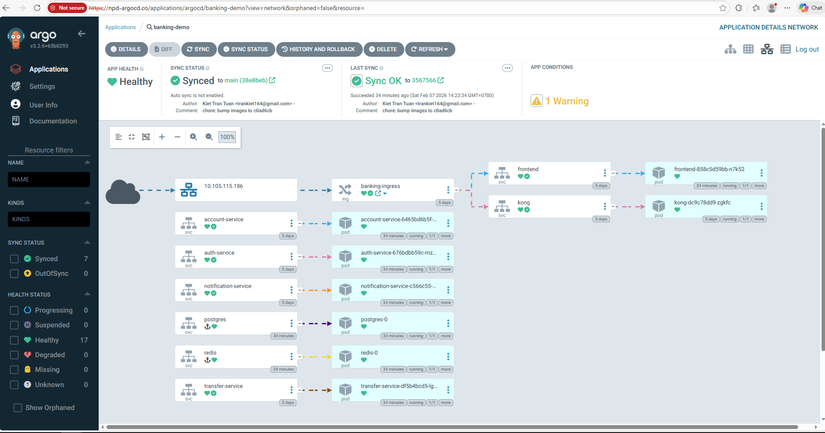Bookmark this page with the star icon
This screenshot has height=433, width=825.
pyautogui.click(x=723, y=8)
